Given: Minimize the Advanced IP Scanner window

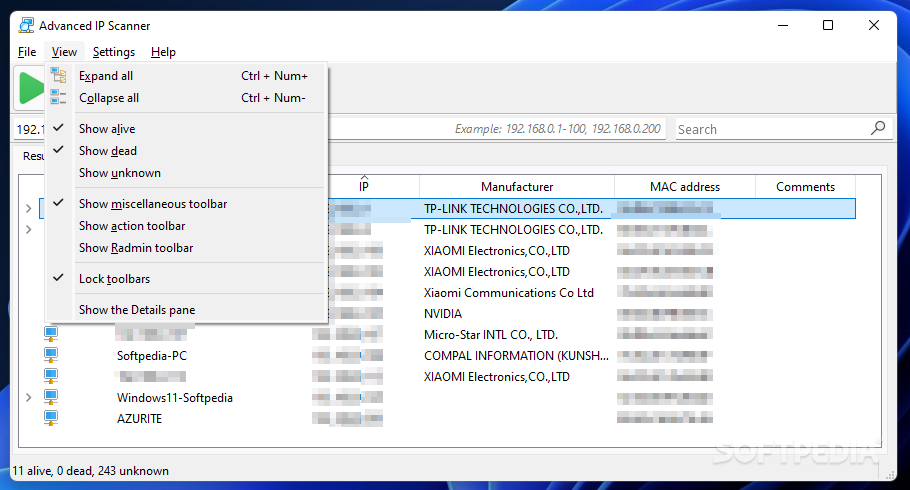Looking at the screenshot, I should [x=783, y=26].
